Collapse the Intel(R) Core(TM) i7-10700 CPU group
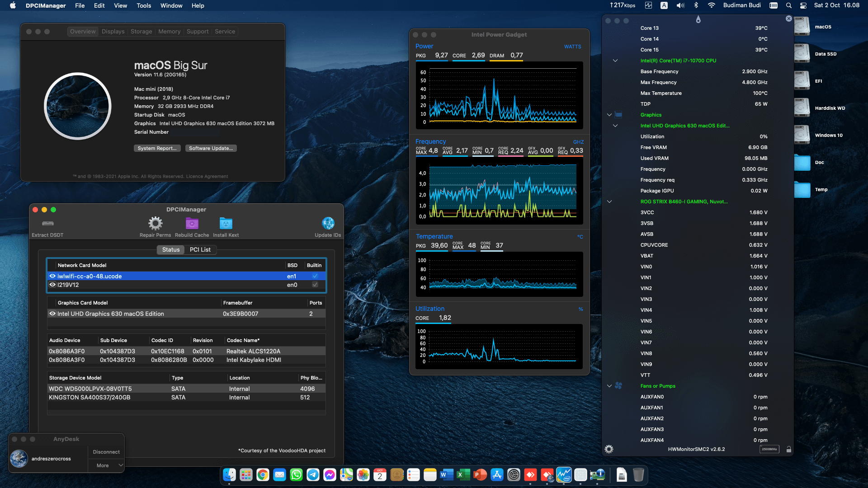The height and width of the screenshot is (488, 868). pyautogui.click(x=615, y=61)
